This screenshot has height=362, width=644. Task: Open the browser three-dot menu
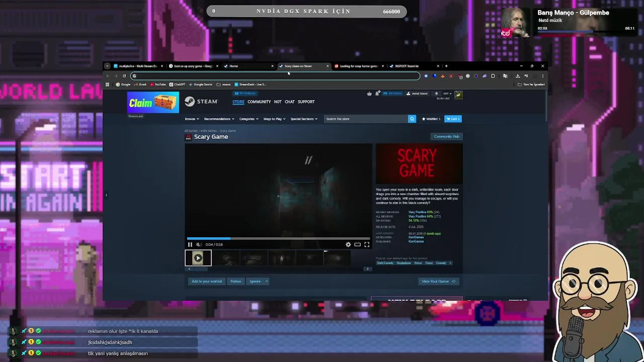[x=542, y=76]
